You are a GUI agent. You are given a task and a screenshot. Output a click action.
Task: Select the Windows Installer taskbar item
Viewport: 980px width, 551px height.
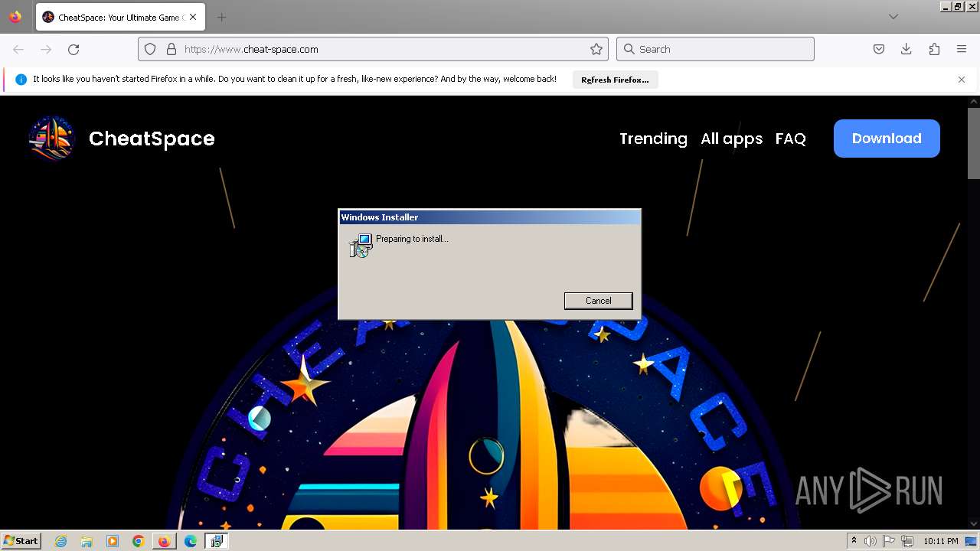point(217,541)
